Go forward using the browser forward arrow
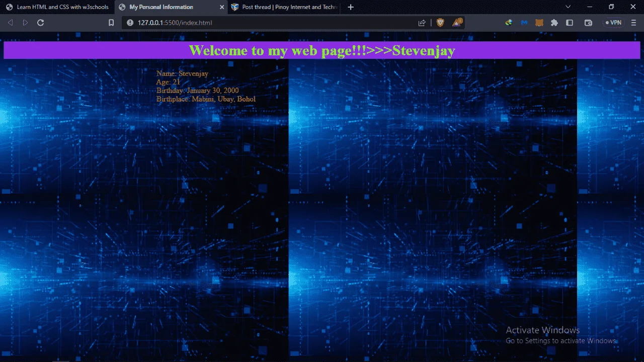 [25, 23]
